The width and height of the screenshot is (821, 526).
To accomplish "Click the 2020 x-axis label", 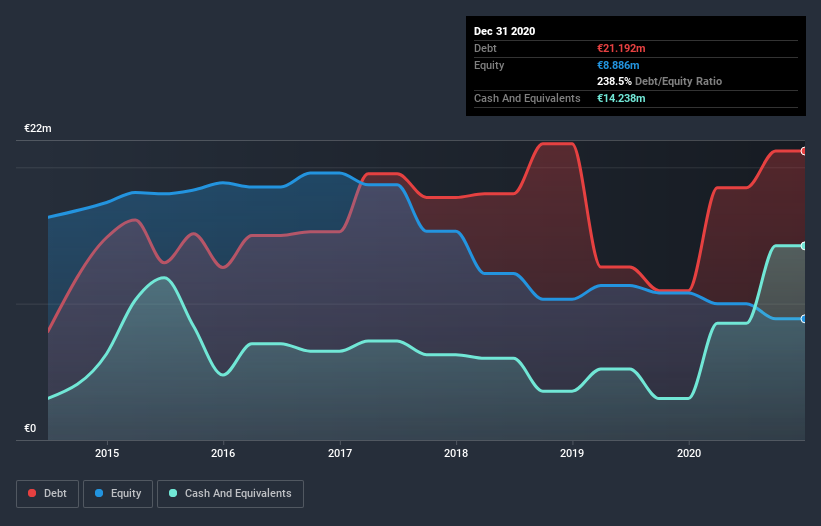I will 689,453.
